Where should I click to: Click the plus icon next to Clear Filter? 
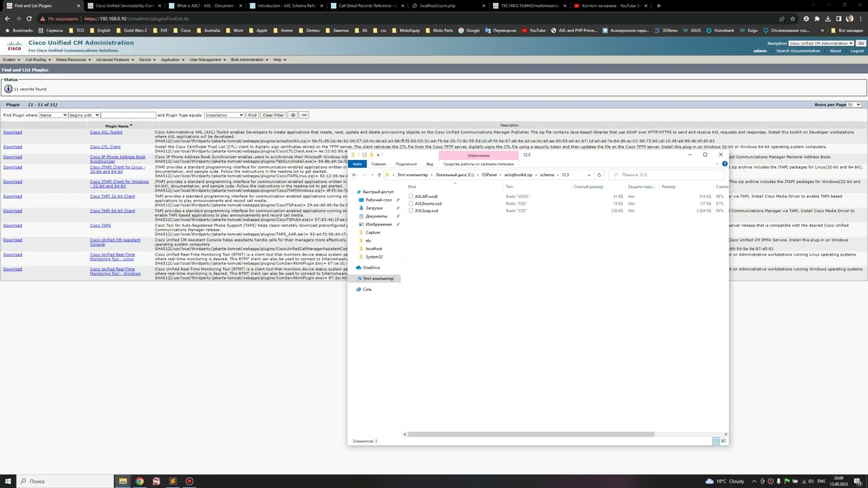click(x=292, y=115)
